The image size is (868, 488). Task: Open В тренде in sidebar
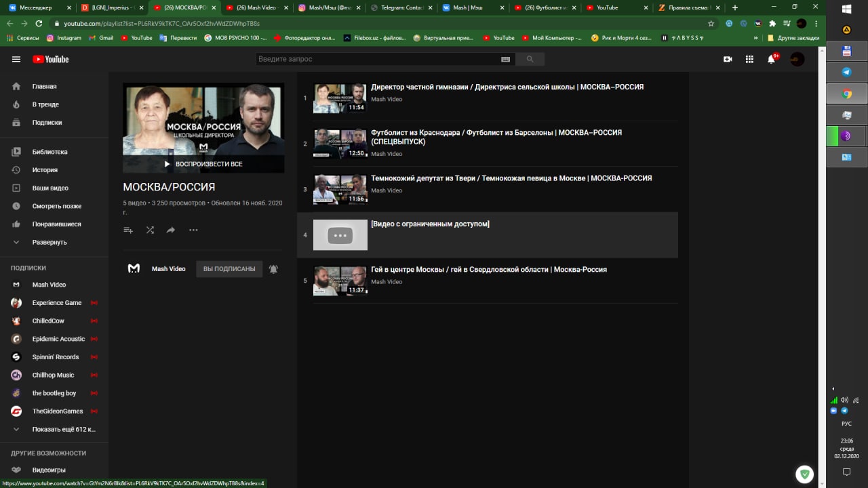pos(54,104)
